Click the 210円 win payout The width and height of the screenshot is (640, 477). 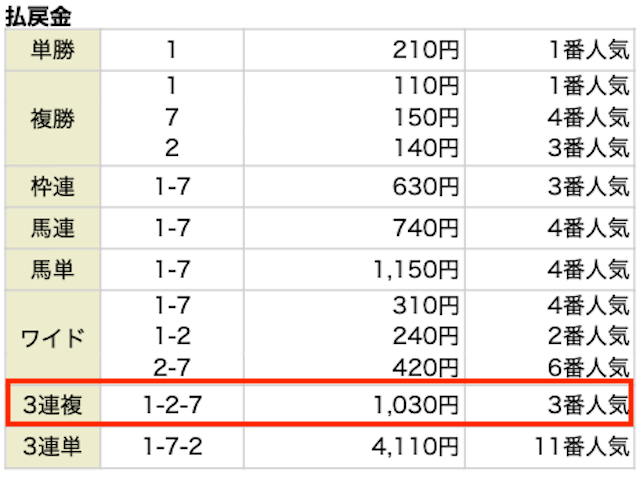click(426, 50)
